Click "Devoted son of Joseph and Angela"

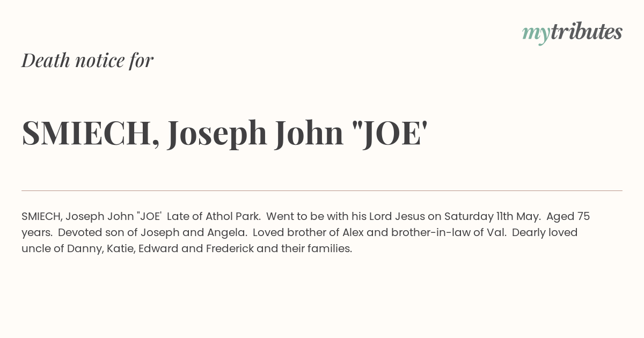pos(152,233)
